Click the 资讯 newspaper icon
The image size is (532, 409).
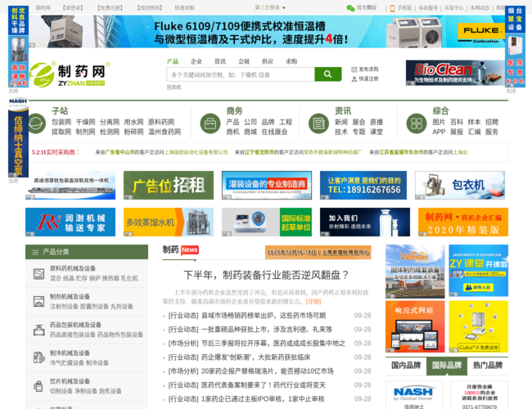click(318, 123)
